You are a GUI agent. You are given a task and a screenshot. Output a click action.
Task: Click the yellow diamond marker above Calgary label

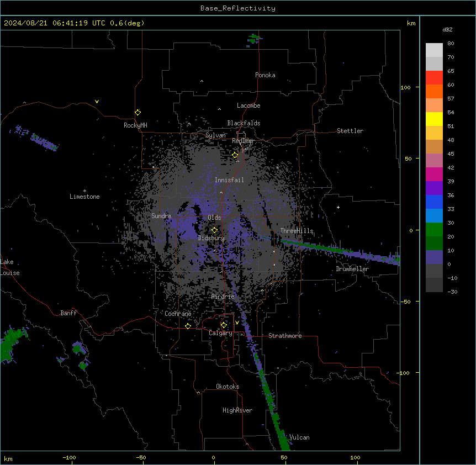(x=224, y=325)
